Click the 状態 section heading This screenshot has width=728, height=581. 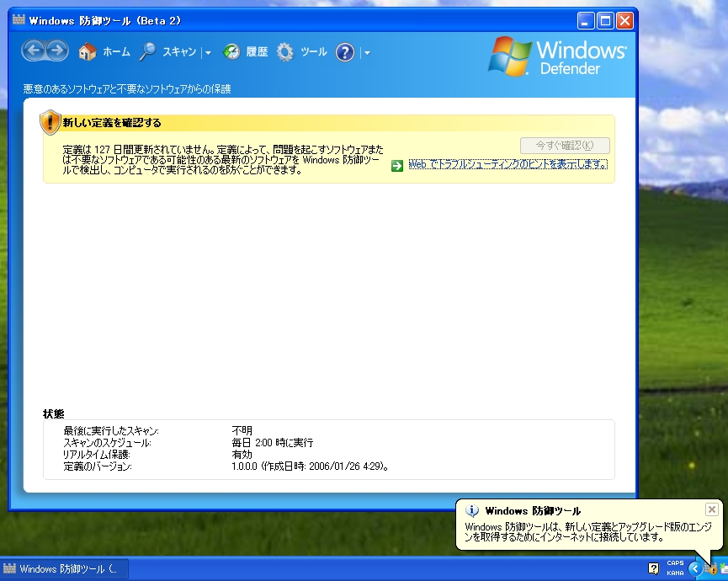tap(53, 413)
